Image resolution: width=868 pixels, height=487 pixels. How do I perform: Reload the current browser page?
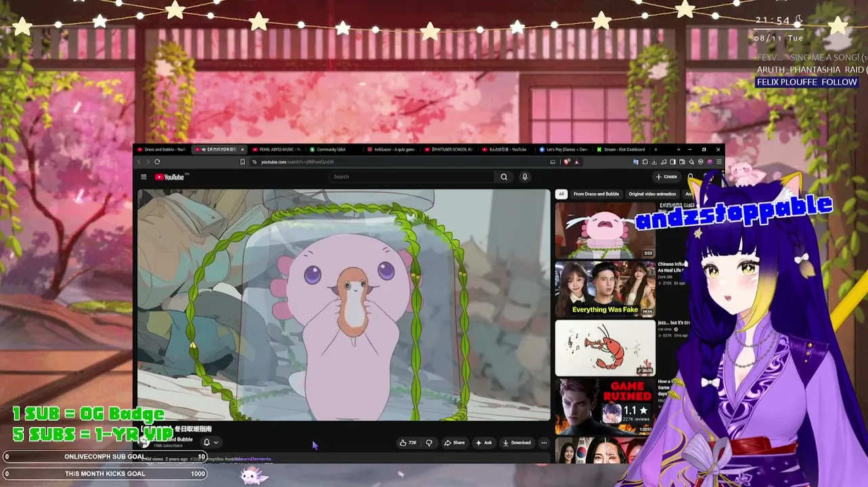pyautogui.click(x=157, y=162)
